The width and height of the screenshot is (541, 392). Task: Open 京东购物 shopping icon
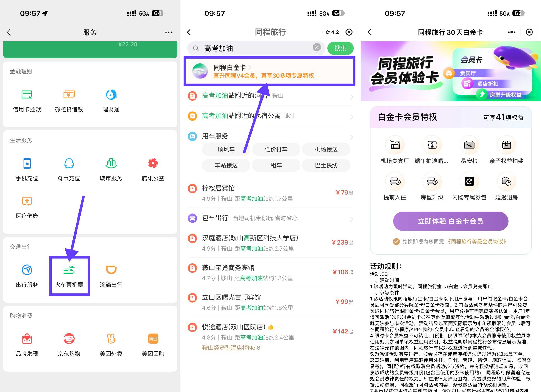pyautogui.click(x=69, y=339)
